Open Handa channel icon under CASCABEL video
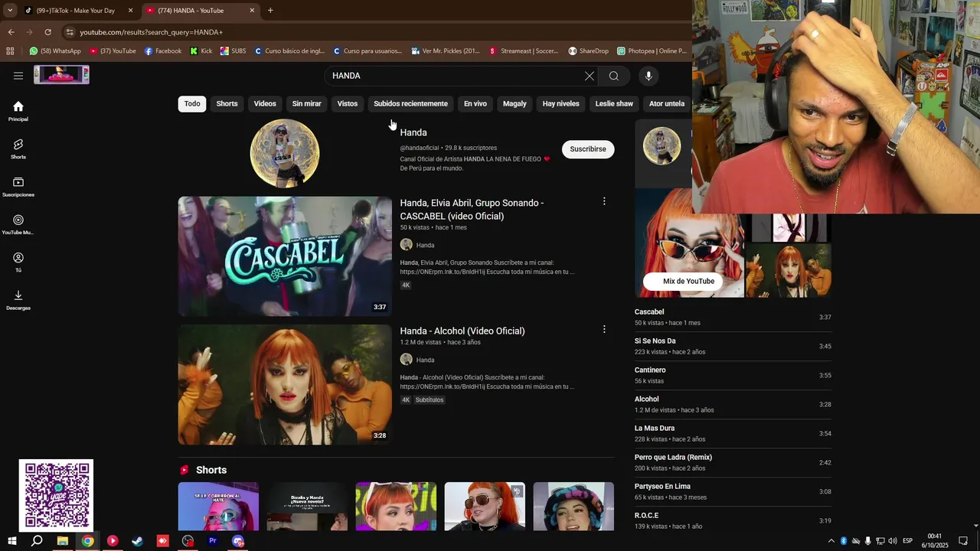The image size is (980, 551). [407, 245]
